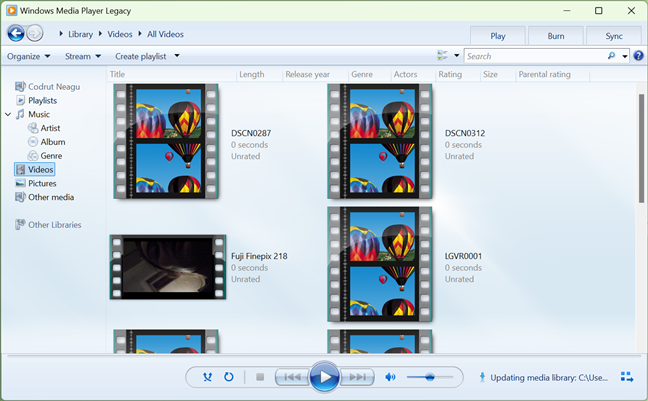Turn repeat on
This screenshot has width=648, height=401.
tap(229, 377)
